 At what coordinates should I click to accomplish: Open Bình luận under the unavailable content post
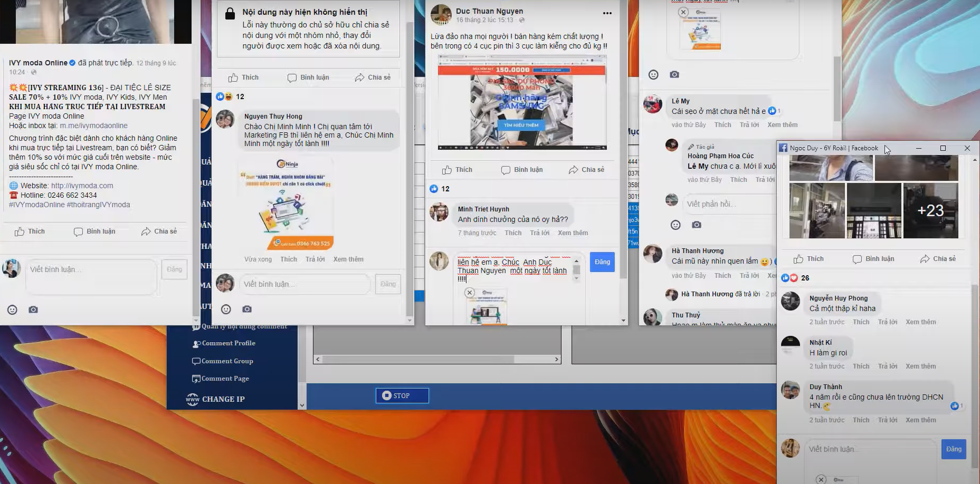point(308,78)
